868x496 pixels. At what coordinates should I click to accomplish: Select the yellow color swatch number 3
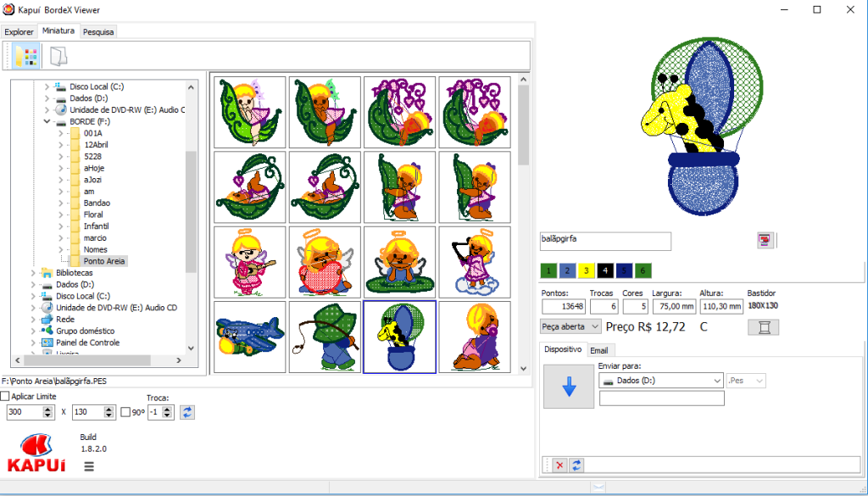coord(586,270)
